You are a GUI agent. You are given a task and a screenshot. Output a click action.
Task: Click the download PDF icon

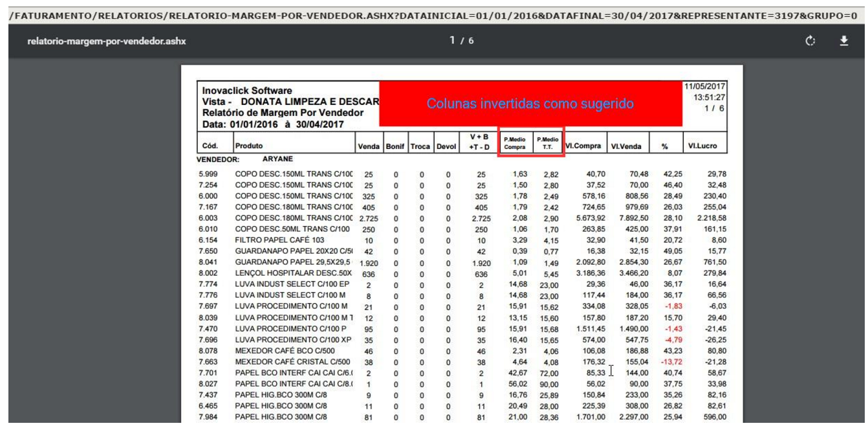pyautogui.click(x=843, y=41)
